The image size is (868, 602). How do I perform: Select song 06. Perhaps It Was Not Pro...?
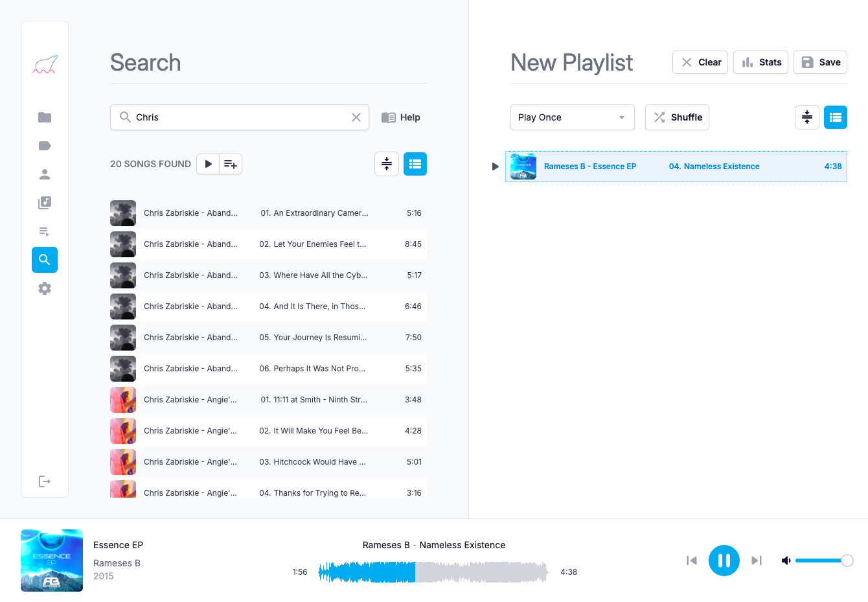coord(268,369)
